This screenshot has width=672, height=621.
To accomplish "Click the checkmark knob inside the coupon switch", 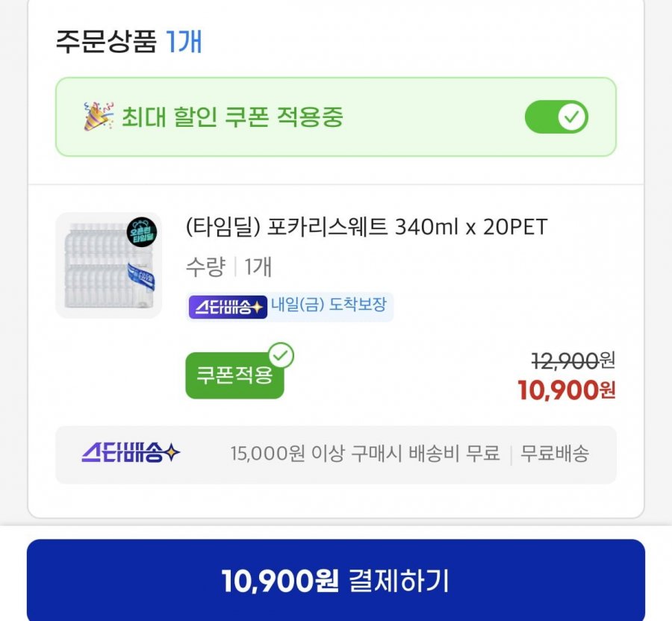I will click(x=572, y=117).
